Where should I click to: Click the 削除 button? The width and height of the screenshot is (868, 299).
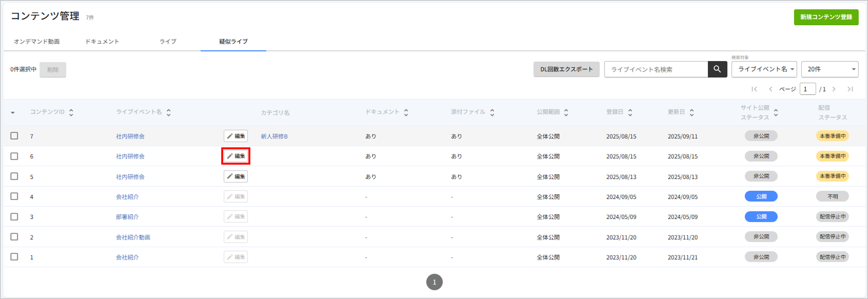pos(53,70)
